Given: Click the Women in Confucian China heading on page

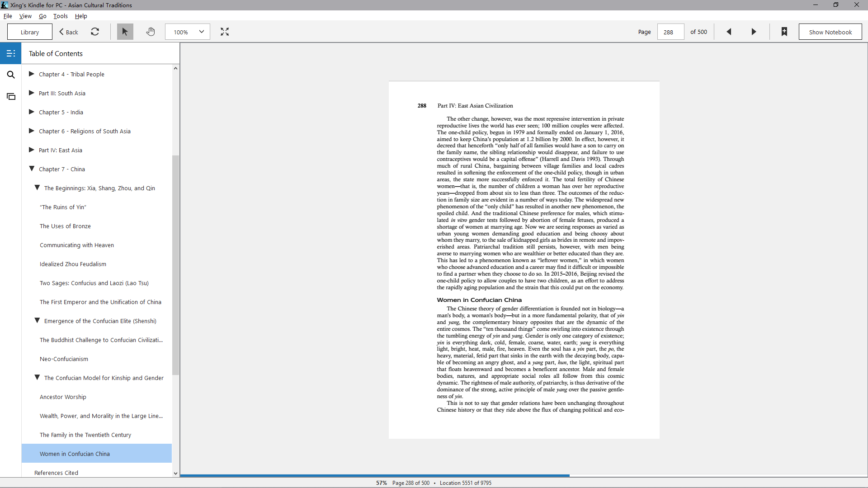Looking at the screenshot, I should click(479, 300).
